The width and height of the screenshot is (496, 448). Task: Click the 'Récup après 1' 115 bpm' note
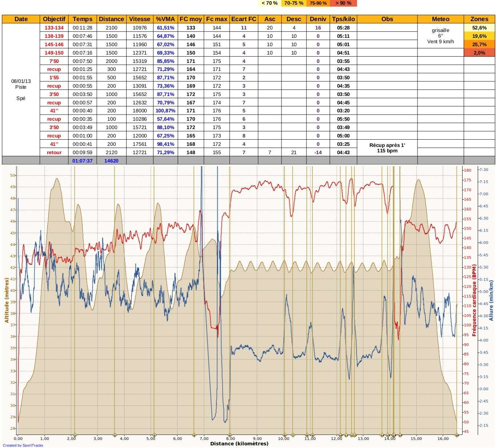(387, 148)
